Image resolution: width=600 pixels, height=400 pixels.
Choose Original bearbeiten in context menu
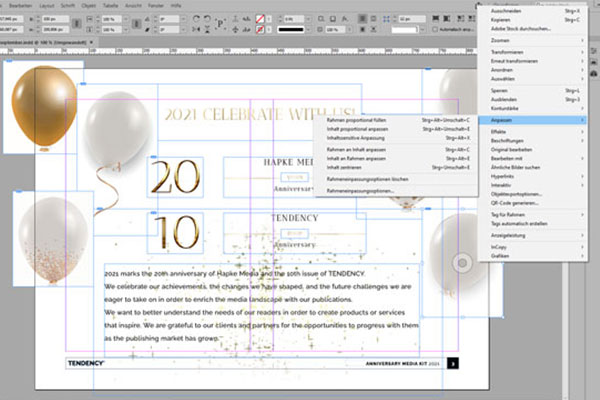[x=534, y=150]
